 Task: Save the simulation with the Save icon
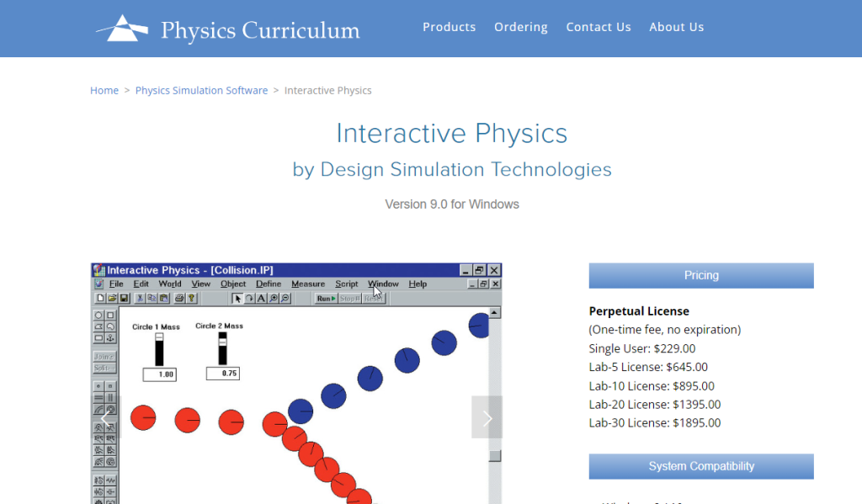(x=125, y=298)
